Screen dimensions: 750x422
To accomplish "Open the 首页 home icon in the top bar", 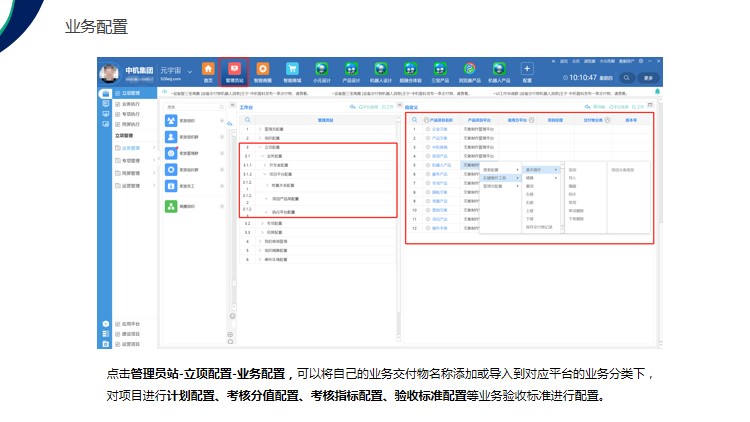I will 208,69.
